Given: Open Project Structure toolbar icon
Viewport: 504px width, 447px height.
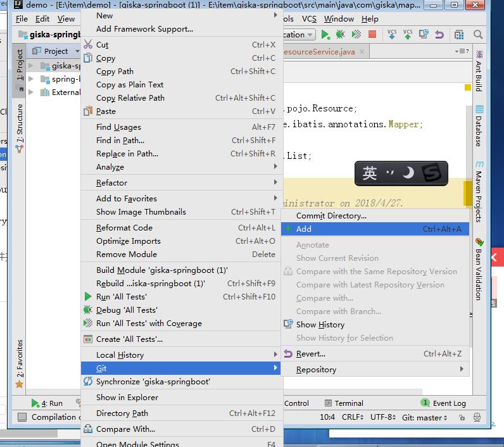Looking at the screenshot, I should tap(459, 34).
